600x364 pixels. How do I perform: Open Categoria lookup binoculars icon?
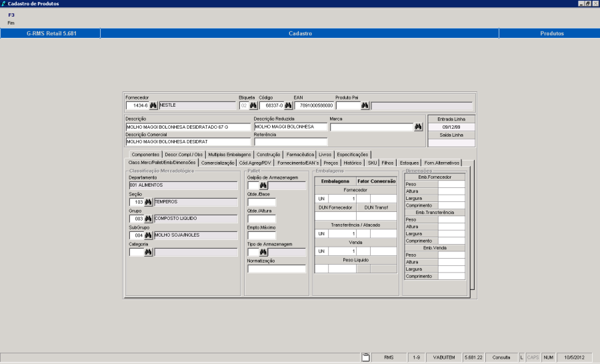coord(148,252)
